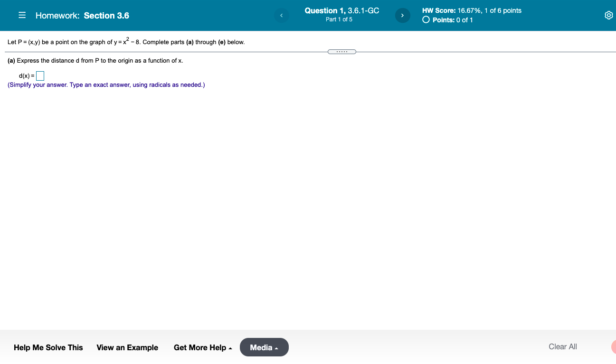The width and height of the screenshot is (616, 364).
Task: Expand the Get More Help menu
Action: pos(203,347)
